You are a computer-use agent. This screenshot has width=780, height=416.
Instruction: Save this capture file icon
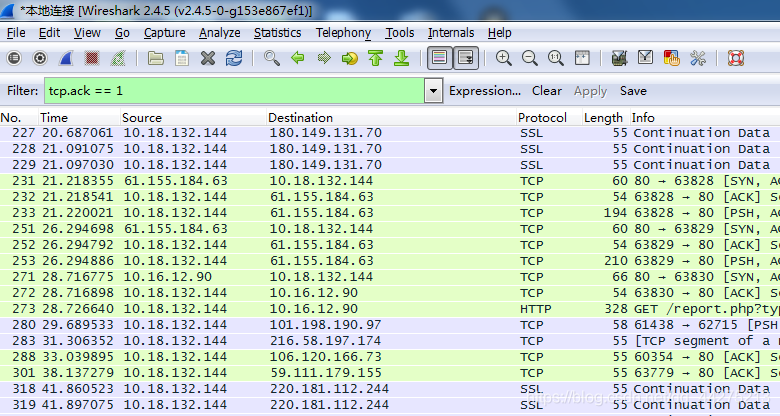pyautogui.click(x=182, y=58)
